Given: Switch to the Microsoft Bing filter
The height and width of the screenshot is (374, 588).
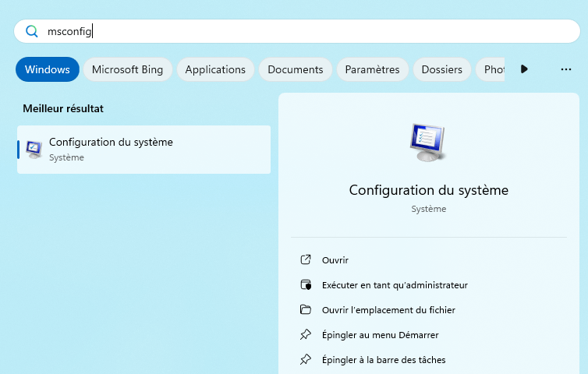Looking at the screenshot, I should 127,69.
